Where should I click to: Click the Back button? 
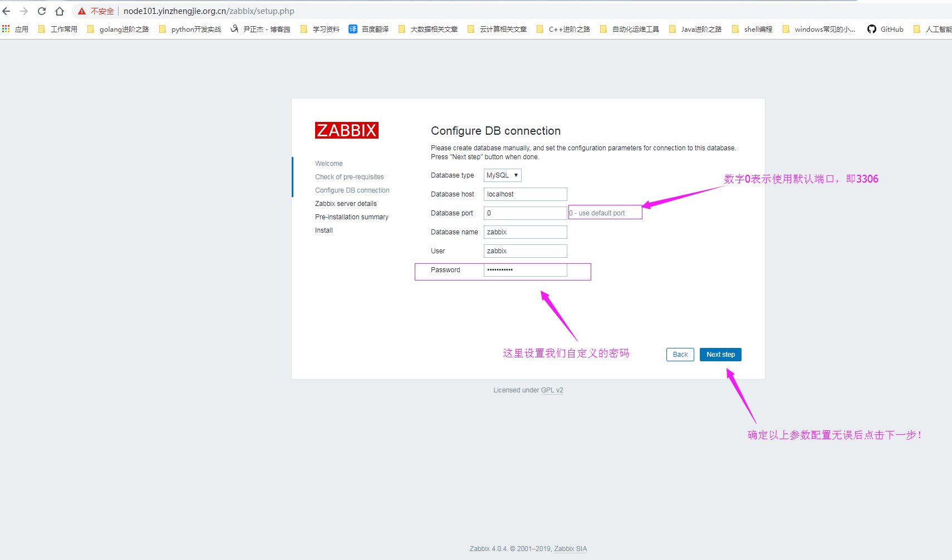click(x=680, y=355)
